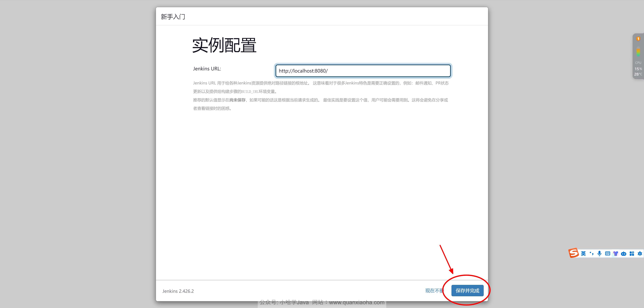Click the CPU usage bar in the monitor widget
The image size is (644, 308).
638,52
